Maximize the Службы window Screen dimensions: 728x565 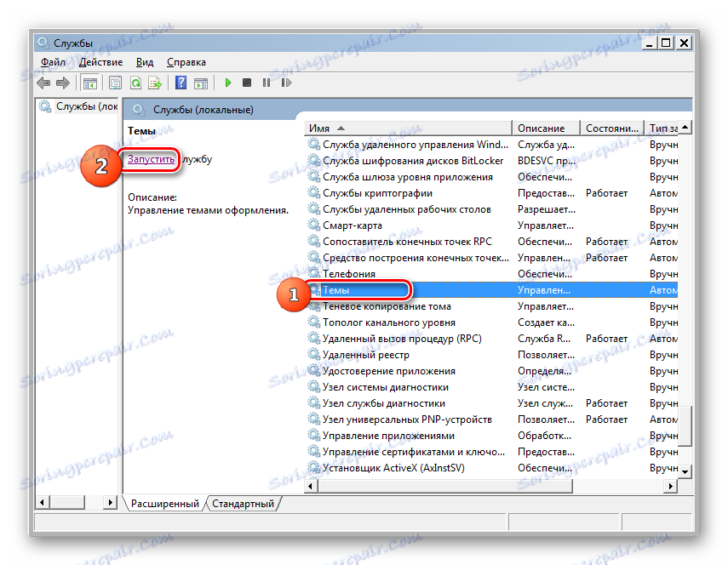pyautogui.click(x=666, y=43)
